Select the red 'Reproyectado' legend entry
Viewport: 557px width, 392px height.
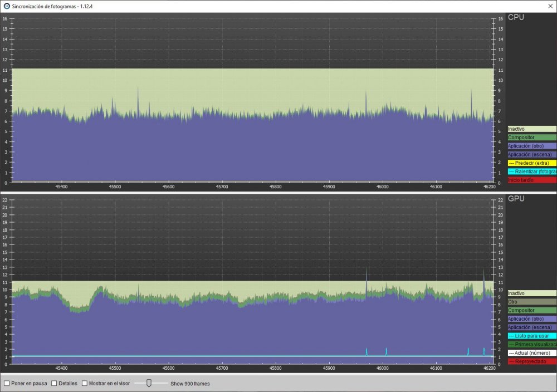531,361
